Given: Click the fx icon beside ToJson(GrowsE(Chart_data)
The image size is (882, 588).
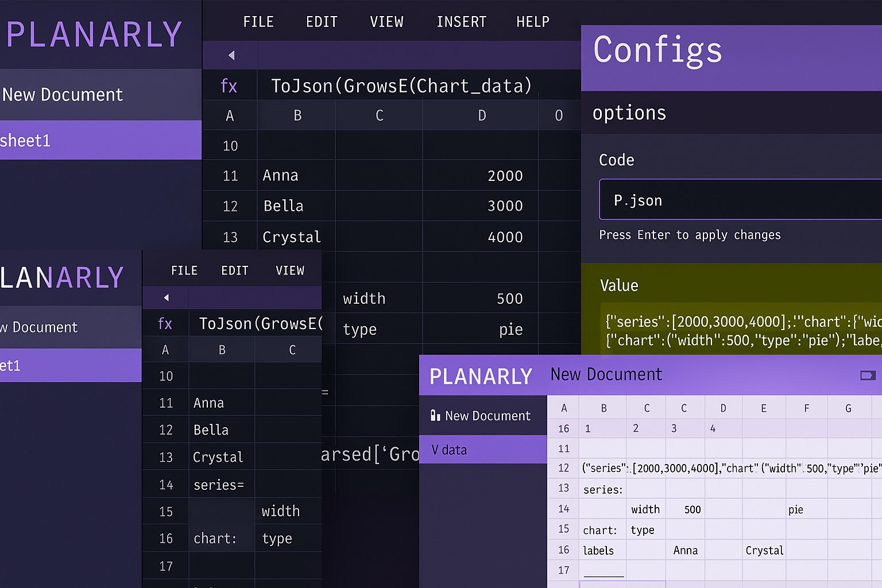Looking at the screenshot, I should [229, 86].
